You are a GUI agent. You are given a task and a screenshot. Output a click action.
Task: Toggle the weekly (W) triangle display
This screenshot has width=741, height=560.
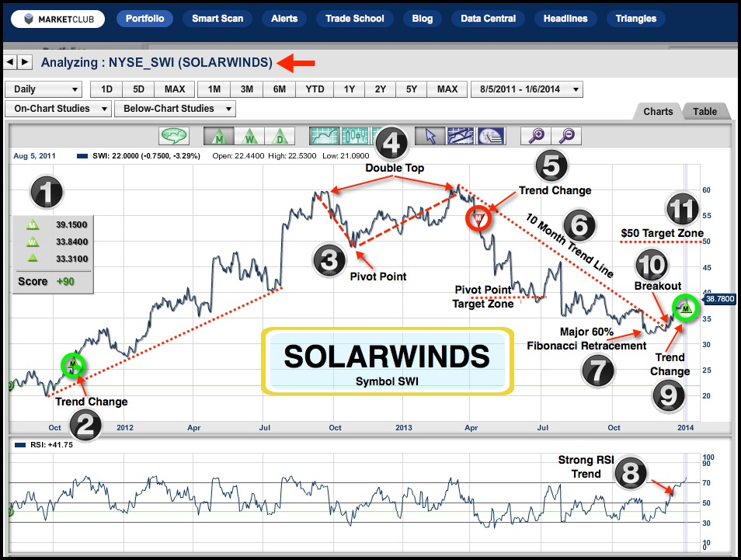(x=249, y=136)
